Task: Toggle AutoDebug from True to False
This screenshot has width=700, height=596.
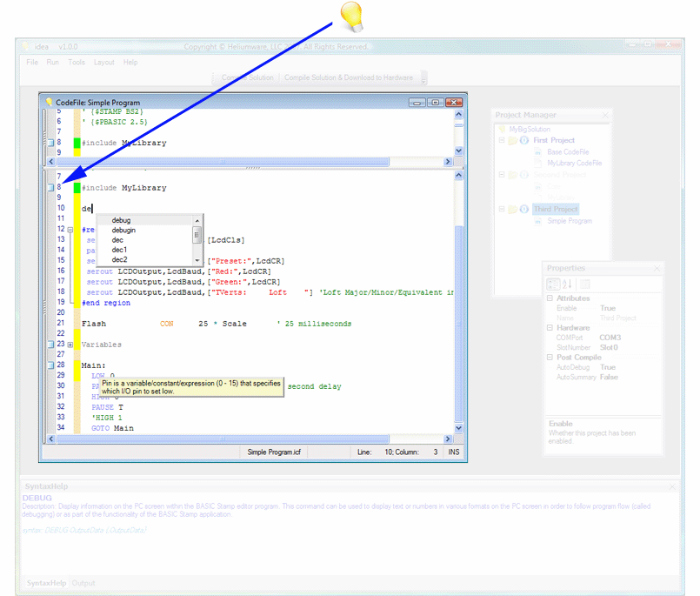Action: pos(608,367)
